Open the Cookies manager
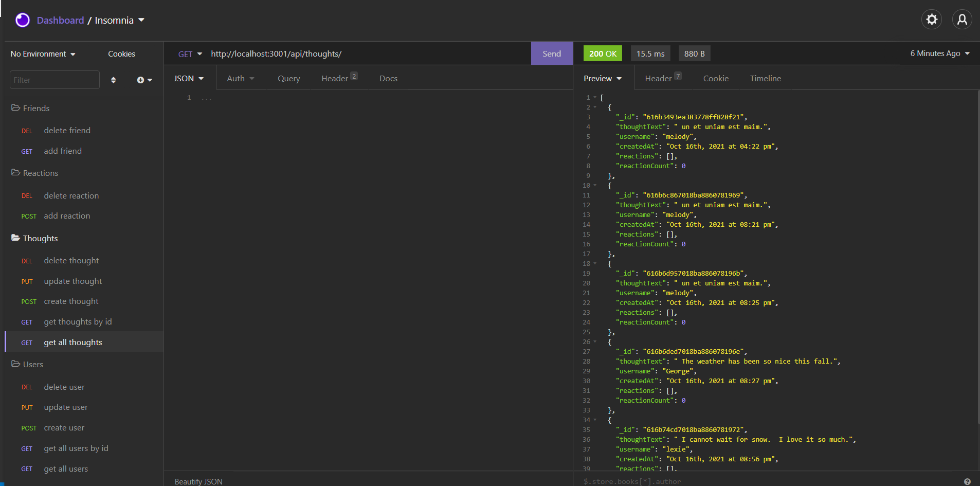The image size is (980, 486). (x=121, y=54)
